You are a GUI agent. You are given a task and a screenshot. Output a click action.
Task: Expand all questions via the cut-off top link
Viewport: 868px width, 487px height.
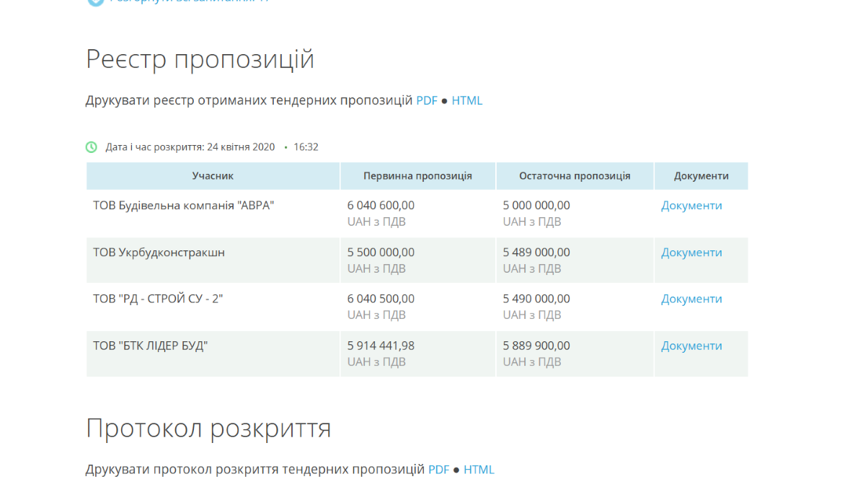pyautogui.click(x=187, y=2)
